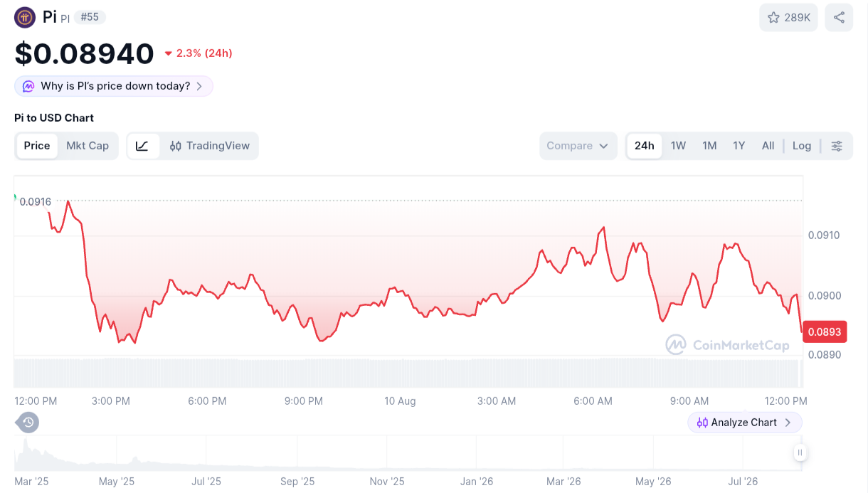
Task: Select the 1Y timeframe
Action: coord(739,146)
